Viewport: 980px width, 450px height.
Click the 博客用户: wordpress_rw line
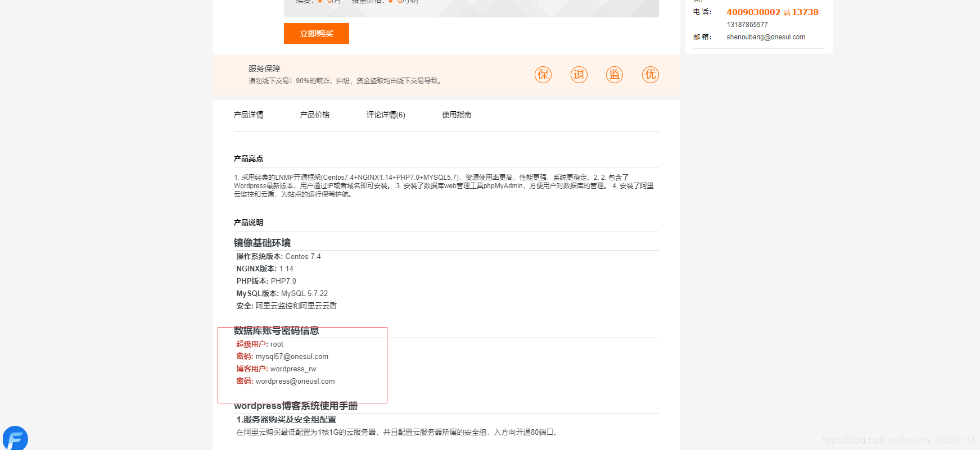(276, 369)
